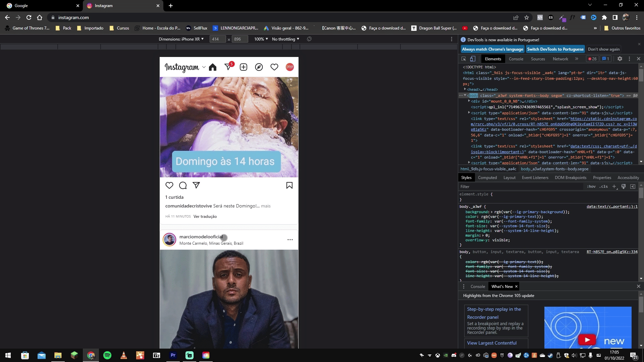Click the new post plus icon
Screen dimensions: 644x362
(244, 67)
